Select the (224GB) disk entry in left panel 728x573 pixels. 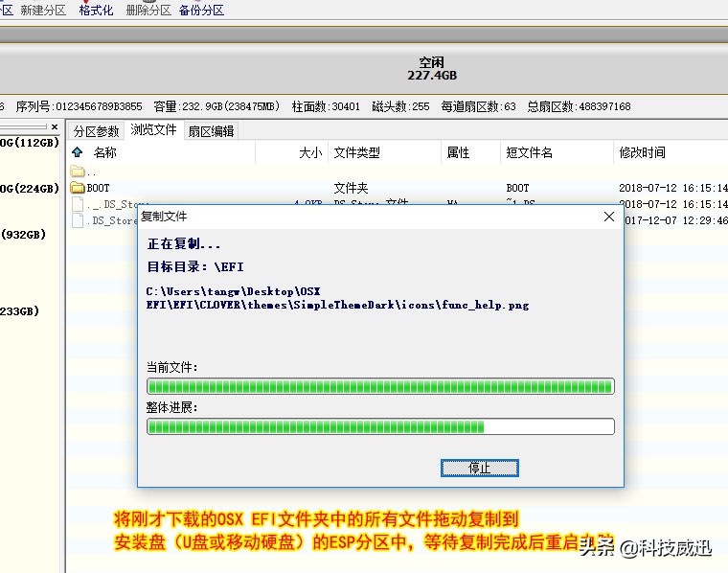tap(30, 188)
